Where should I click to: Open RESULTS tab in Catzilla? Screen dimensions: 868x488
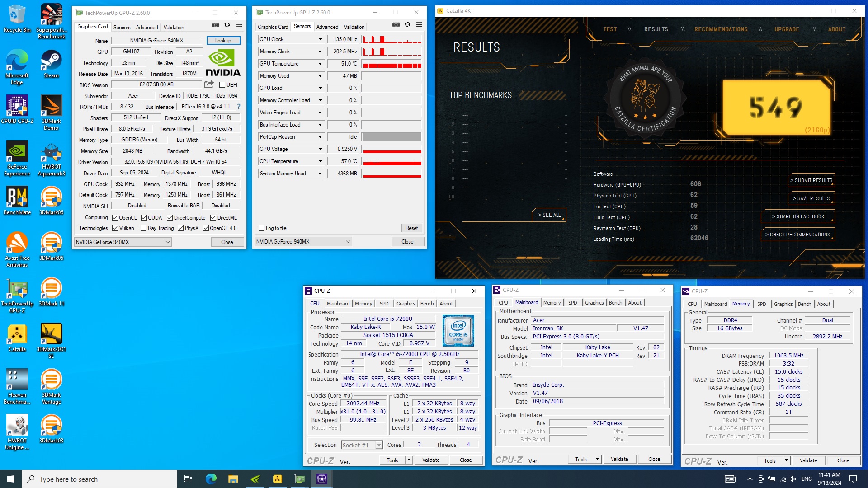[656, 29]
